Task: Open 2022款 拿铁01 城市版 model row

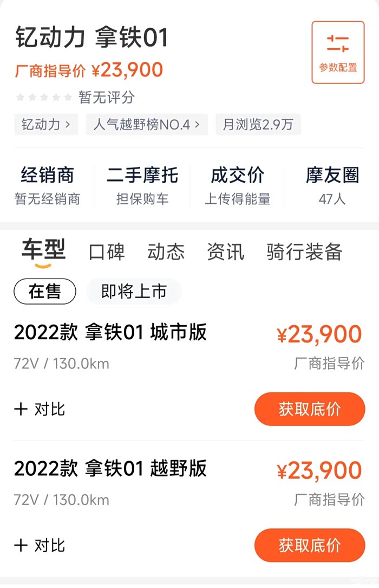Action: point(110,332)
